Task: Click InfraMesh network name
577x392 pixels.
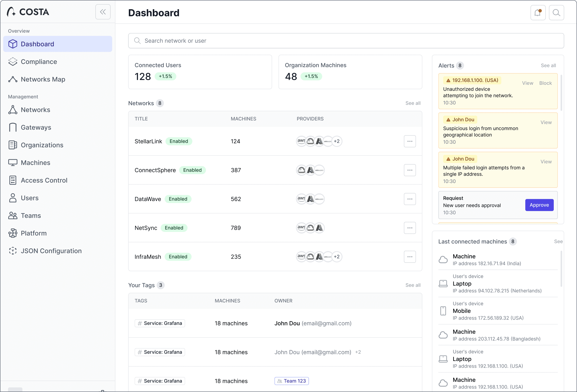Action: pyautogui.click(x=148, y=257)
